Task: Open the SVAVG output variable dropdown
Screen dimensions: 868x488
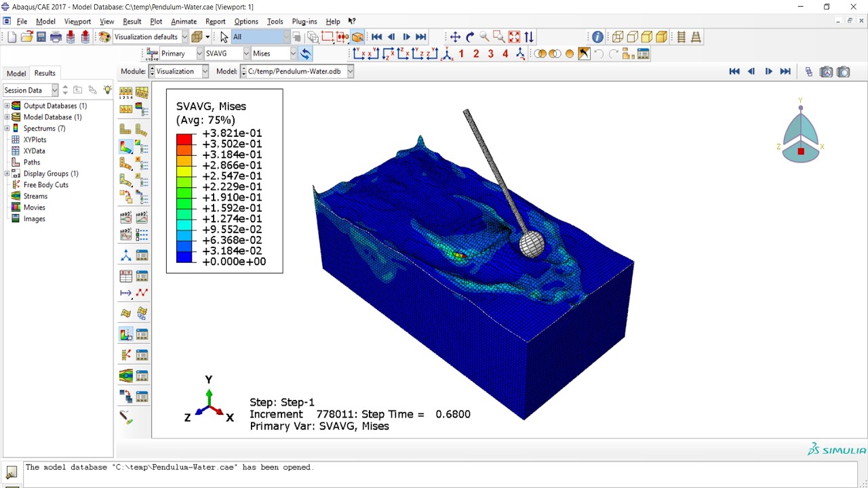Action: click(246, 54)
